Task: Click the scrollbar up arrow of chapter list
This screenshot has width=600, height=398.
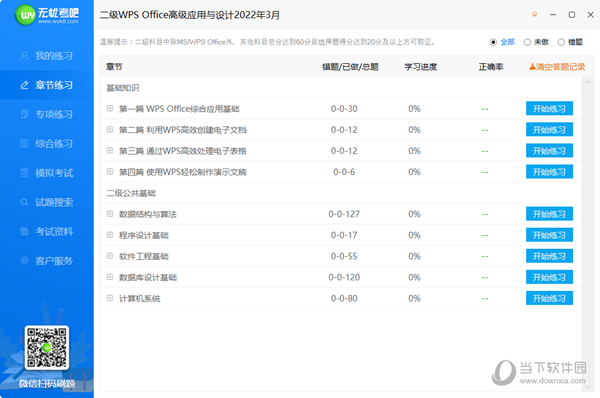Action: (587, 82)
